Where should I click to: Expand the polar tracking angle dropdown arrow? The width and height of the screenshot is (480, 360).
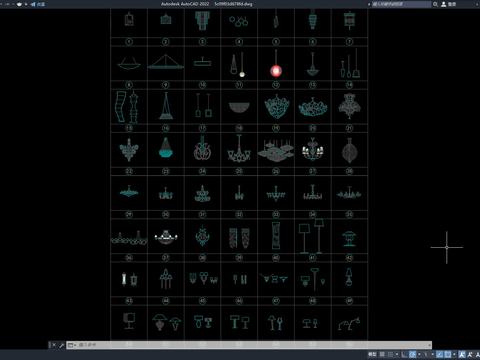[419, 354]
